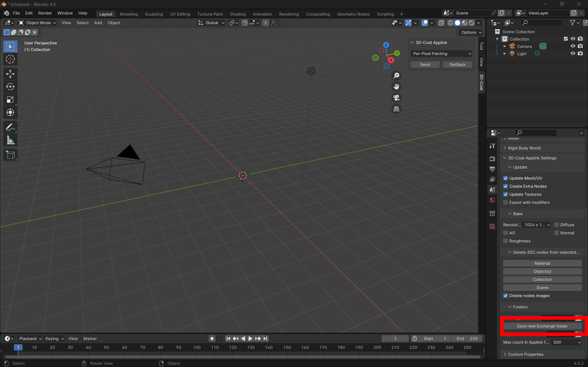Click the Send button in Applink
This screenshot has width=588, height=367.
425,64
